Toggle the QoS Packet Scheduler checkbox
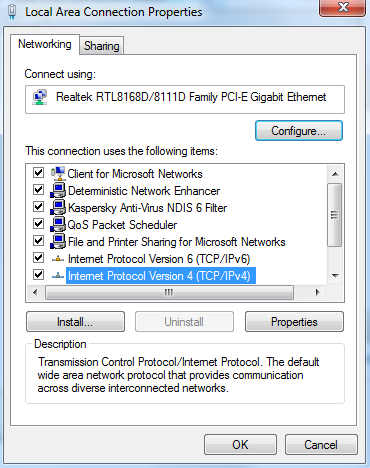Viewport: 370px width, 468px height. point(38,224)
